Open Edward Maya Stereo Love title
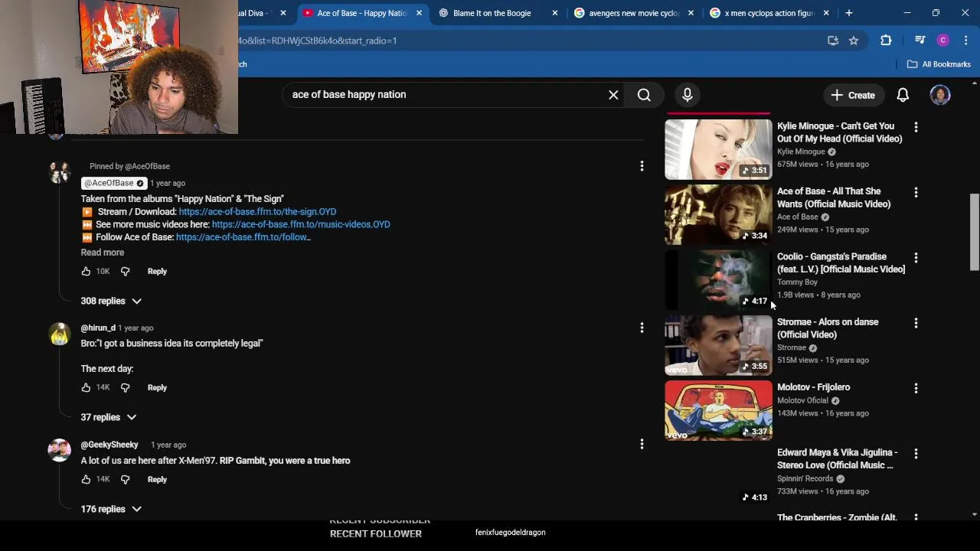Image resolution: width=980 pixels, height=551 pixels. pyautogui.click(x=837, y=458)
